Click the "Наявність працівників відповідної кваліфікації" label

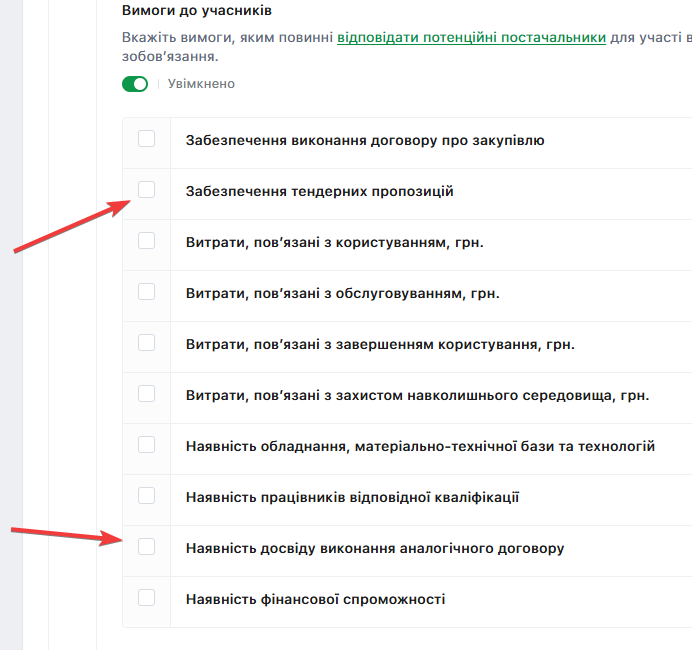pyautogui.click(x=352, y=497)
